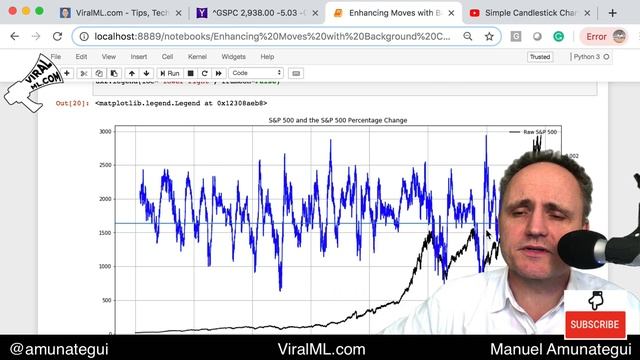This screenshot has height=360, width=640.
Task: Open the Kernel menu
Action: coord(197,57)
